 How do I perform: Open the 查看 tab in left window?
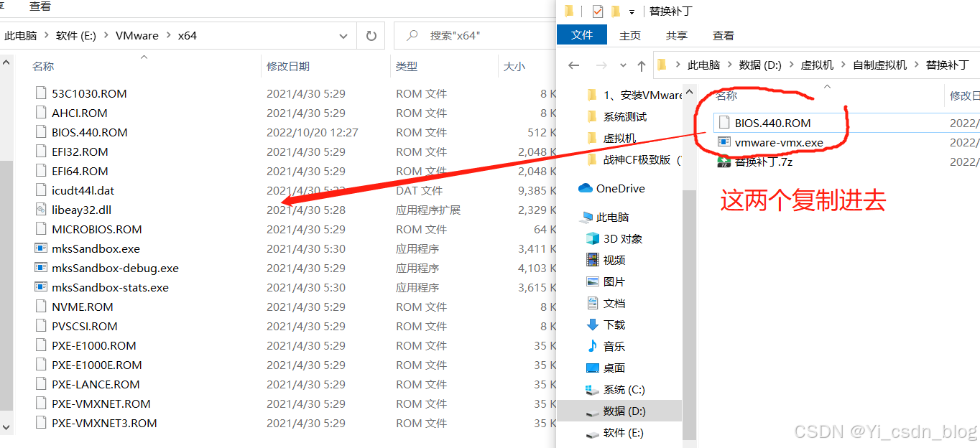tap(40, 6)
